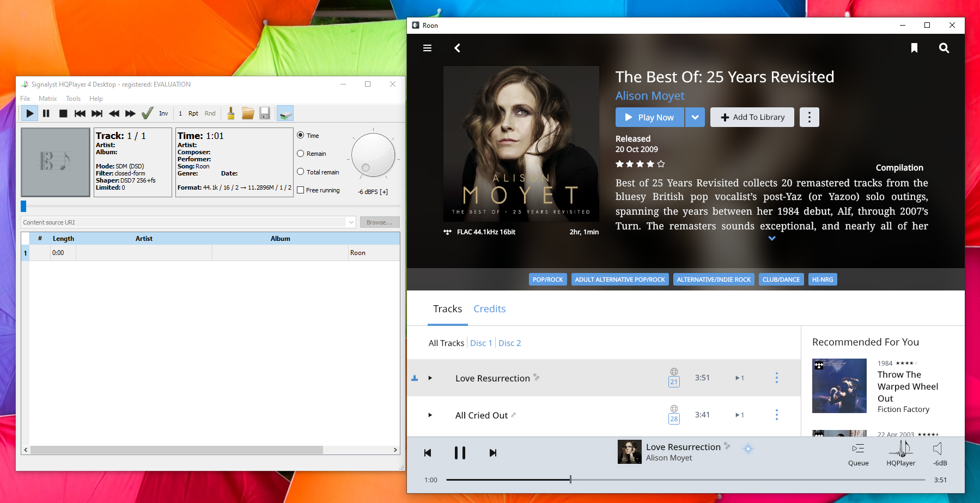Image resolution: width=980 pixels, height=503 pixels.
Task: Open the Help menu in HQPlayer
Action: coord(96,99)
